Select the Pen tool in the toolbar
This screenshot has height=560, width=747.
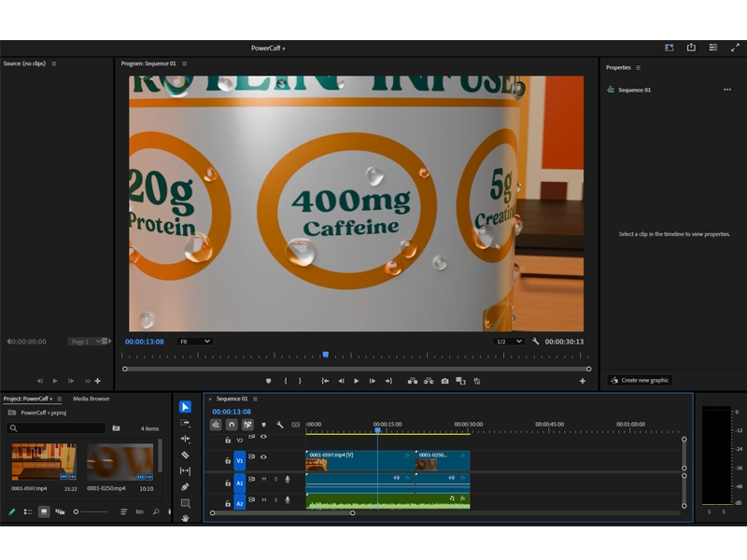pos(185,486)
